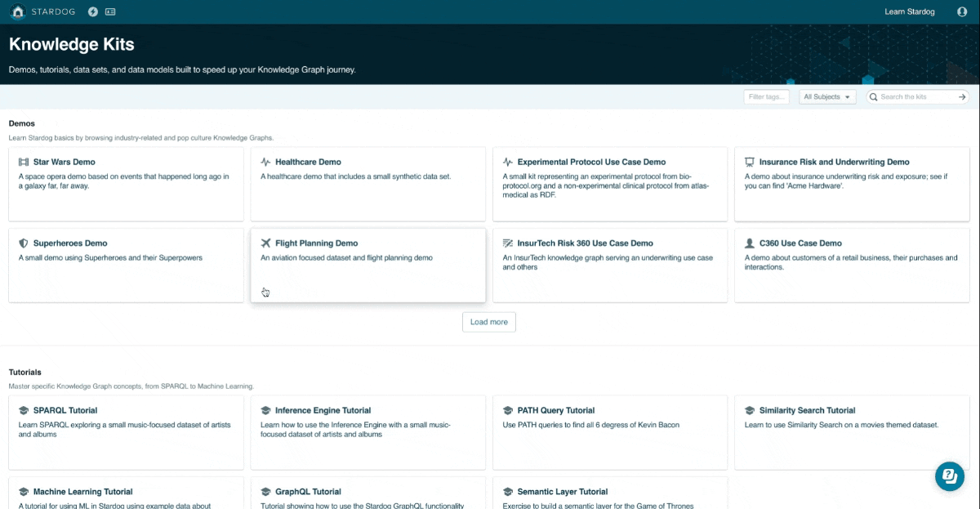Image resolution: width=980 pixels, height=509 pixels.
Task: Click the Knowledge Kits page heading
Action: 72,45
